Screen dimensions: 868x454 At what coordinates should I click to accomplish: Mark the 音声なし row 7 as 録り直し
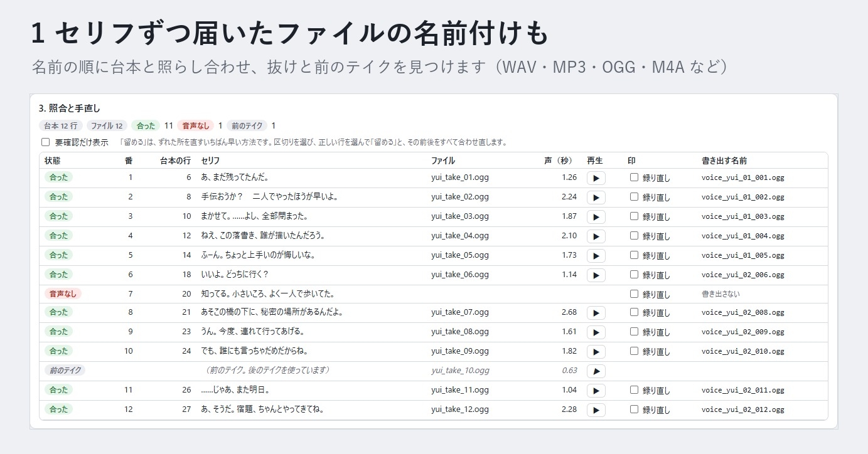(x=634, y=294)
